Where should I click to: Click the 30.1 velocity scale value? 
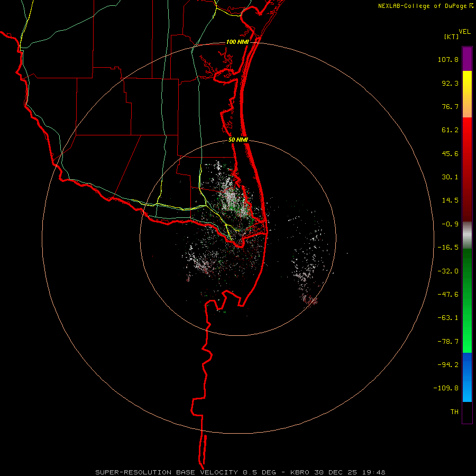(x=450, y=177)
